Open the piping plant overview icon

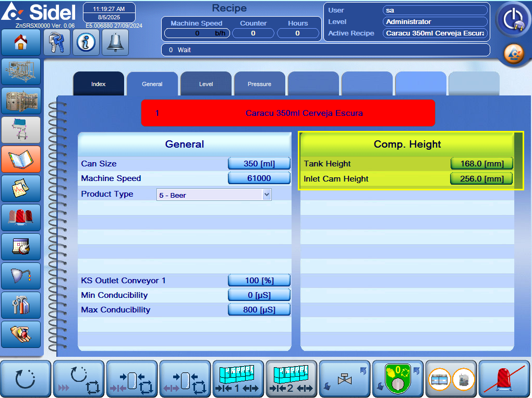[x=21, y=71]
